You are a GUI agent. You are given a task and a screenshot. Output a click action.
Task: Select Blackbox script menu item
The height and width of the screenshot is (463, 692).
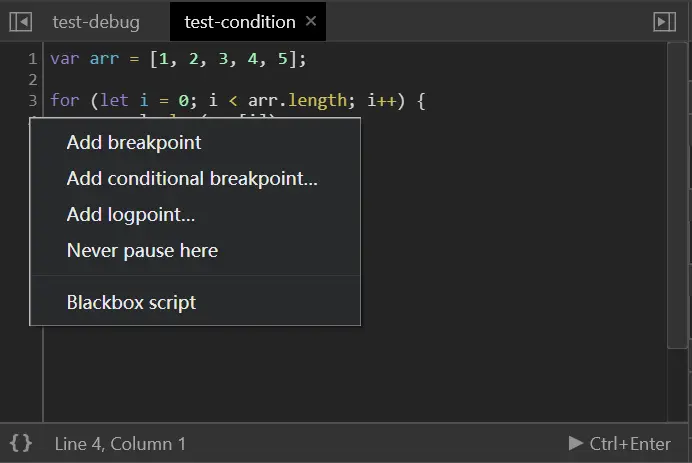(x=131, y=303)
